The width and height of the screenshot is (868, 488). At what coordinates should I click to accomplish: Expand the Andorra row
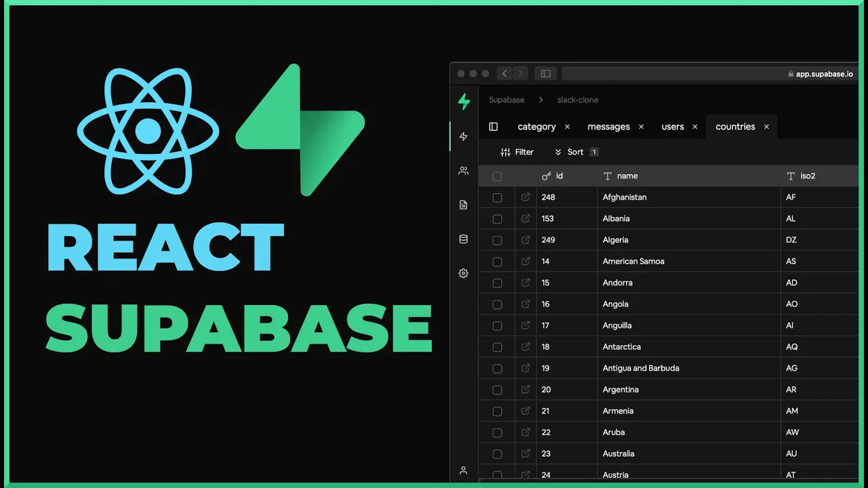[526, 283]
